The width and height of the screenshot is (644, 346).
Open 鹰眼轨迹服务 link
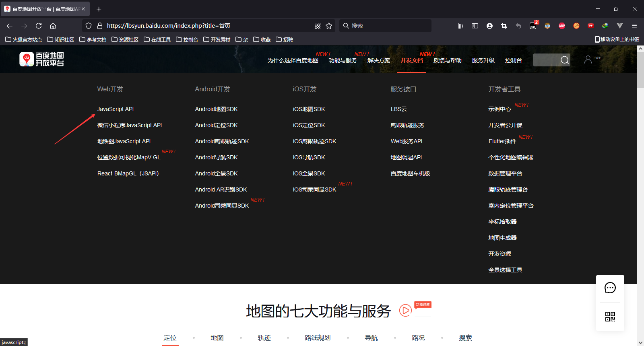pyautogui.click(x=407, y=125)
